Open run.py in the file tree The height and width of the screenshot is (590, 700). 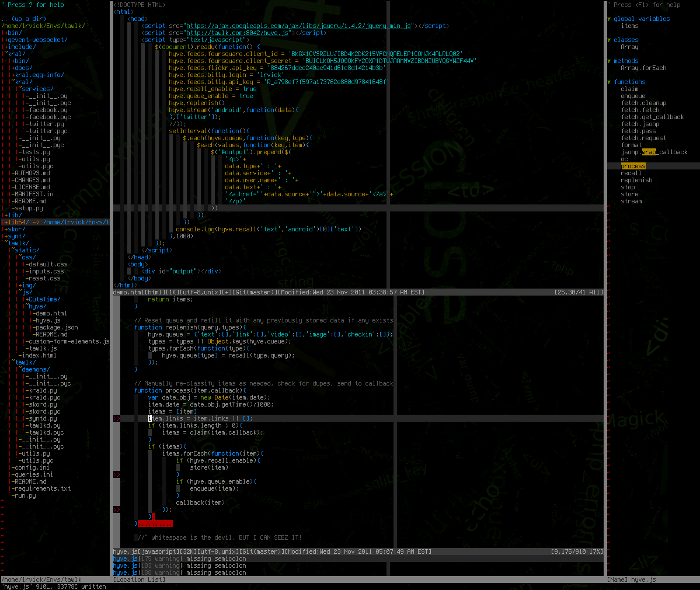click(x=25, y=496)
